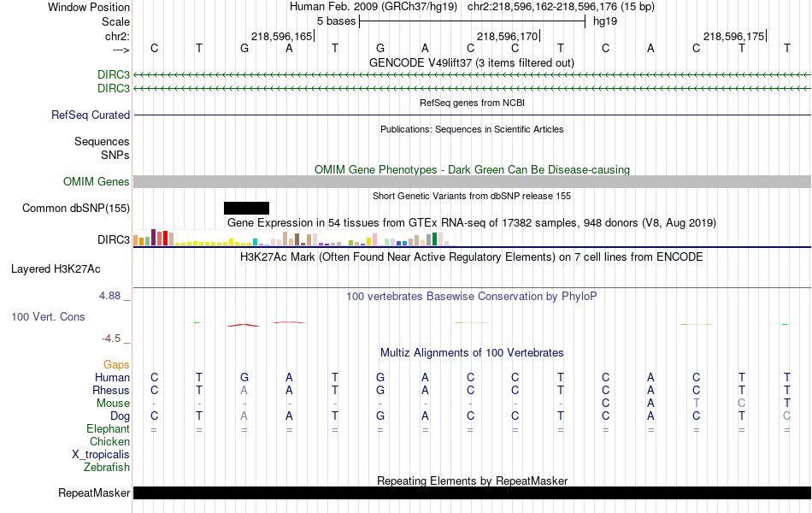Click the SNPs track label

pos(115,155)
